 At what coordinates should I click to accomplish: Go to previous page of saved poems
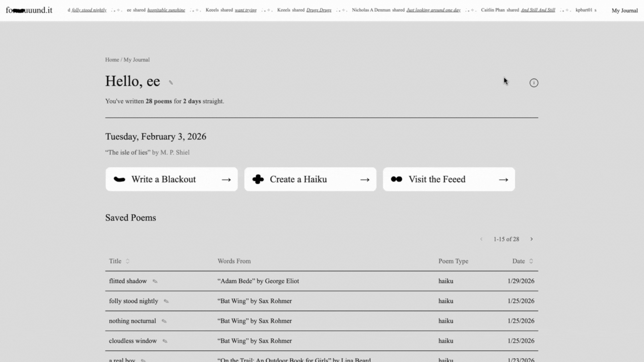pyautogui.click(x=481, y=239)
